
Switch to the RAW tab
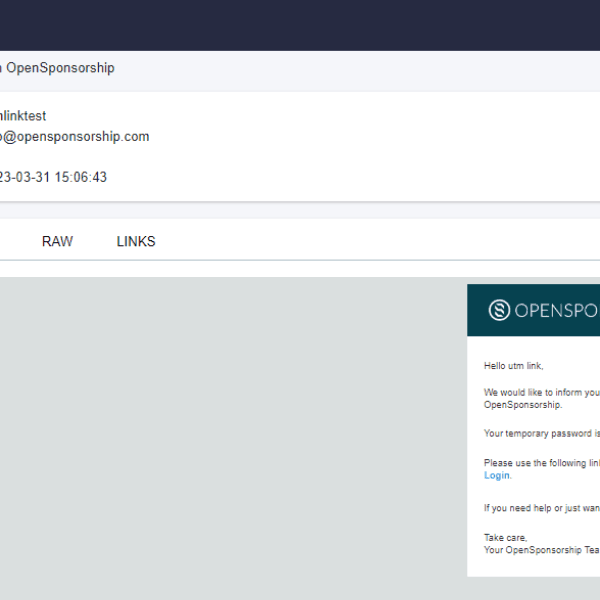57,242
